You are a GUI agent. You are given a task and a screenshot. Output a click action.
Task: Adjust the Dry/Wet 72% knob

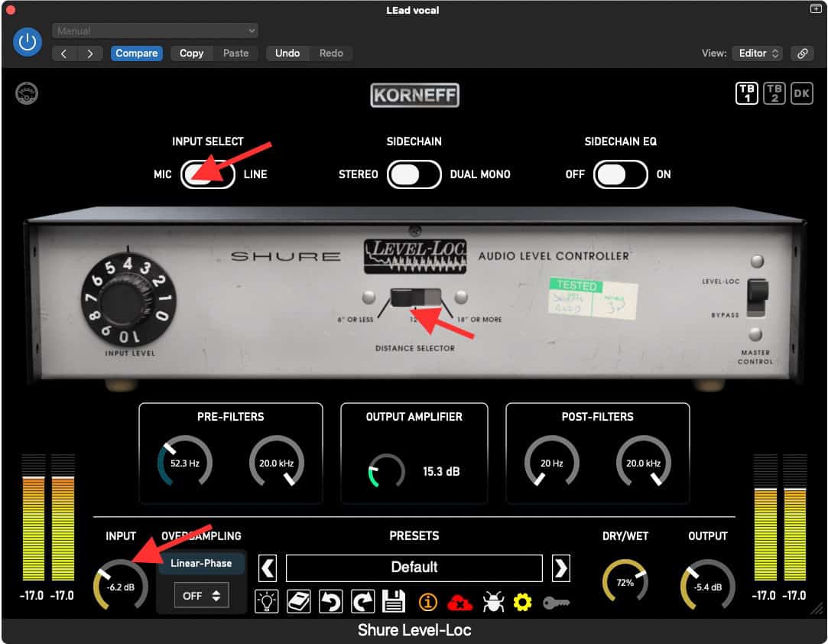625,581
